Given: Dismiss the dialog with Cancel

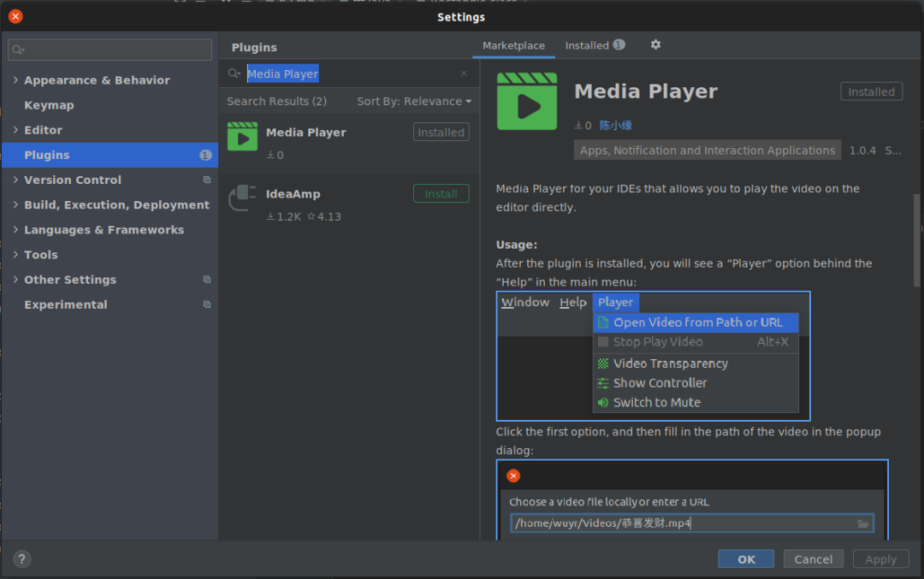Looking at the screenshot, I should click(x=814, y=559).
